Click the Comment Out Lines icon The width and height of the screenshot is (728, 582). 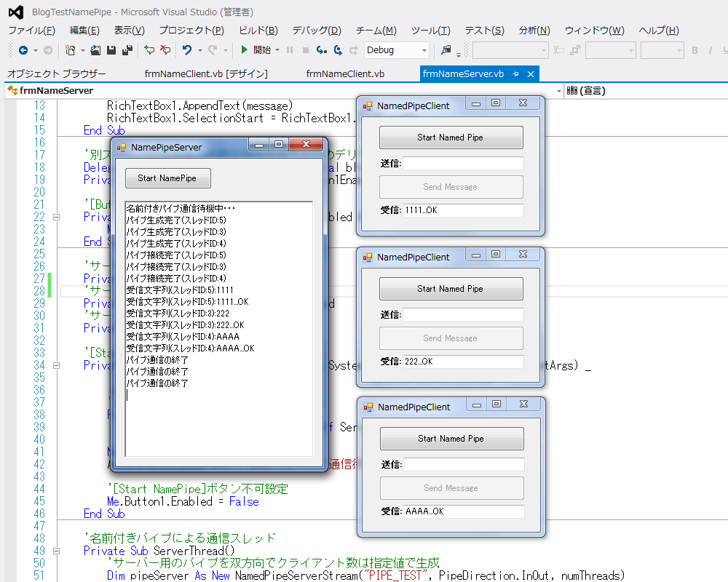149,49
